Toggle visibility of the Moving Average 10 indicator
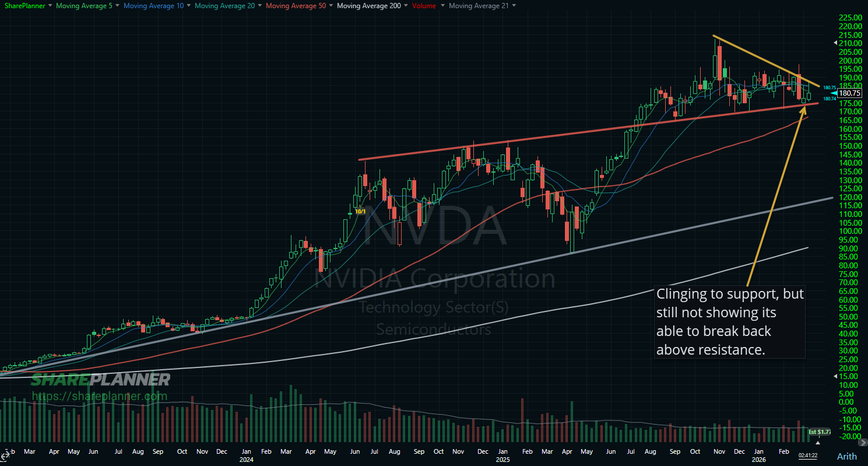Screen dimensions: 868x466 (154, 6)
